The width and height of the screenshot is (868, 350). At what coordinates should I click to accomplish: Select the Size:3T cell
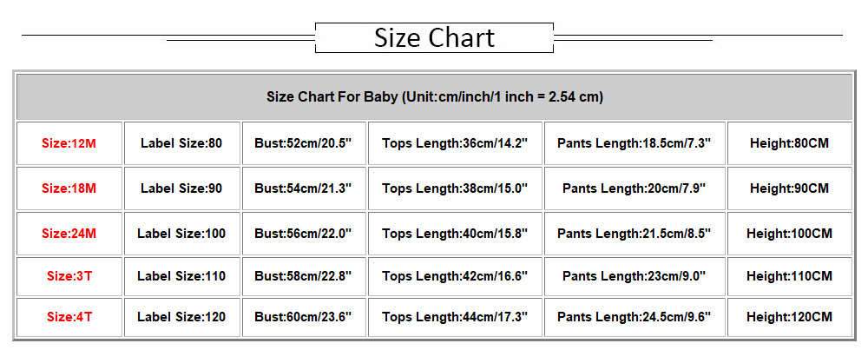pyautogui.click(x=69, y=276)
